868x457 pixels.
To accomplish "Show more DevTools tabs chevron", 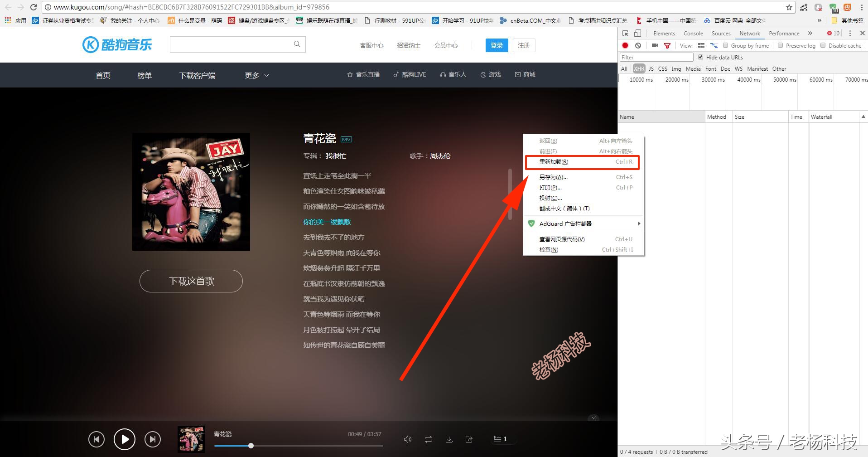I will (x=810, y=33).
